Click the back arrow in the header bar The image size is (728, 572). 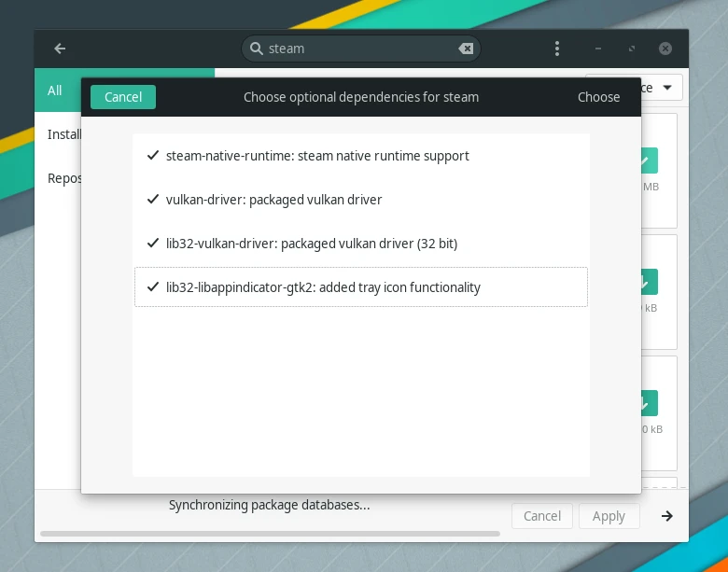point(60,49)
